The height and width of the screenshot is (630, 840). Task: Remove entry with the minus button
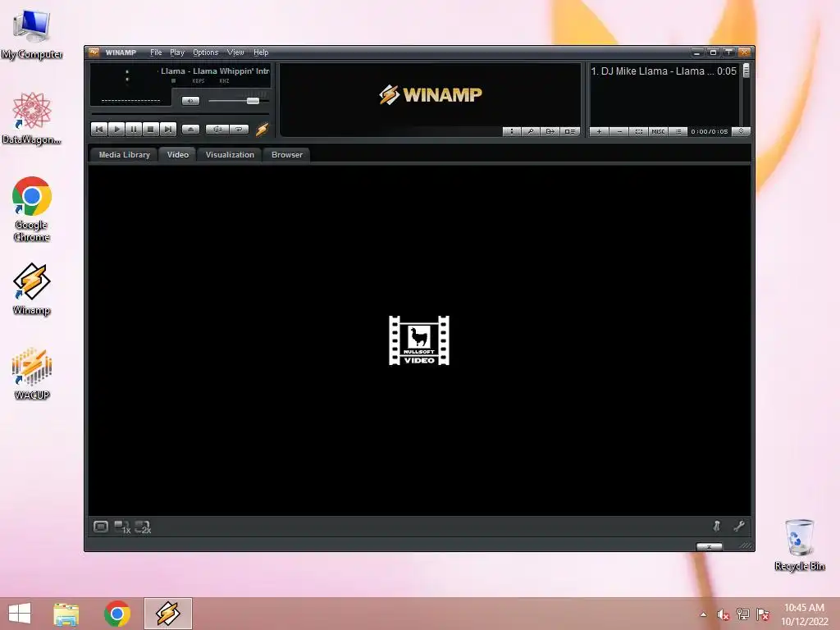619,131
